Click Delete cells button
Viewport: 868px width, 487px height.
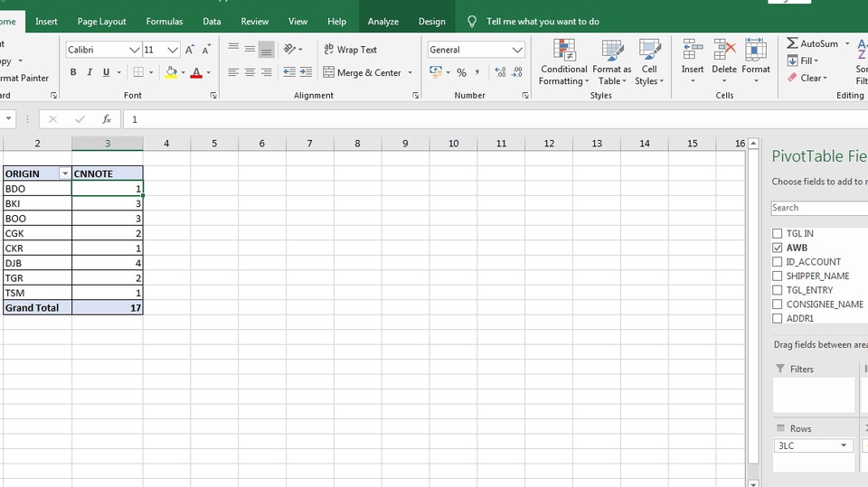click(x=724, y=61)
